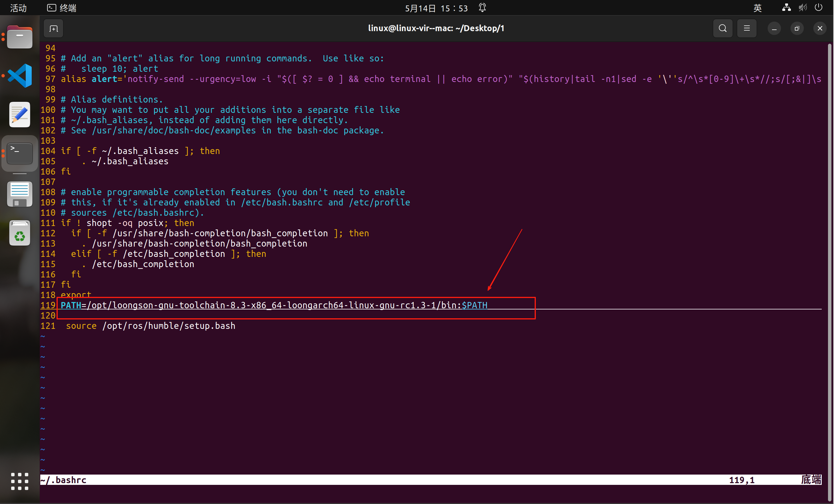Show applications grid

[20, 481]
